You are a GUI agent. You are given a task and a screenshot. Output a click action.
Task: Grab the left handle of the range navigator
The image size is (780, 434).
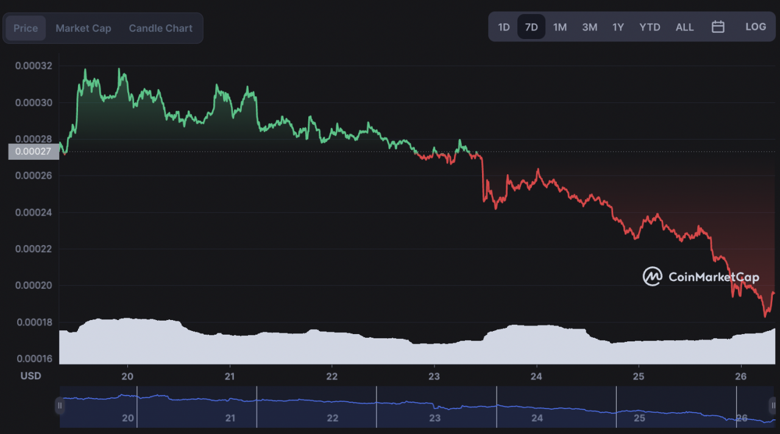pyautogui.click(x=60, y=405)
